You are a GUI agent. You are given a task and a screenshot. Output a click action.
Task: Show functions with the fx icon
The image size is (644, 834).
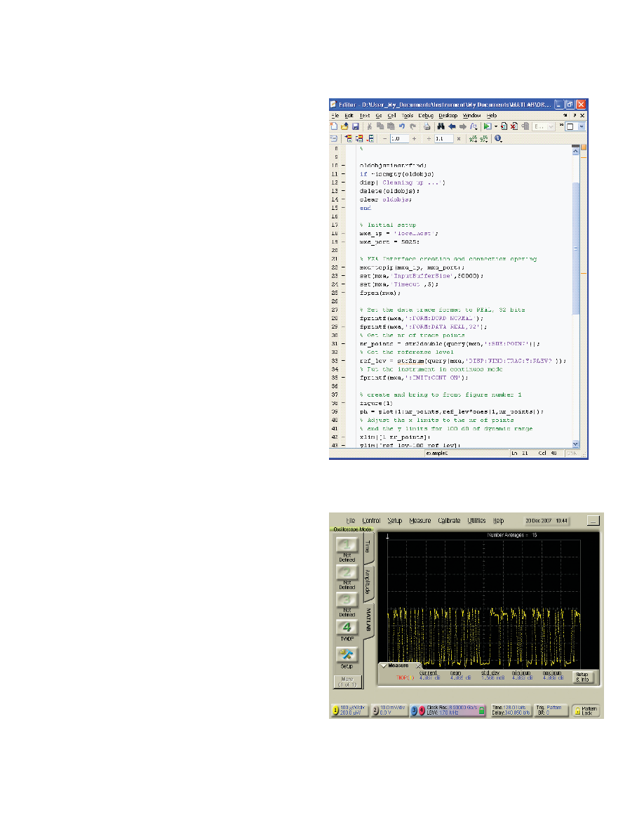pyautogui.click(x=474, y=126)
